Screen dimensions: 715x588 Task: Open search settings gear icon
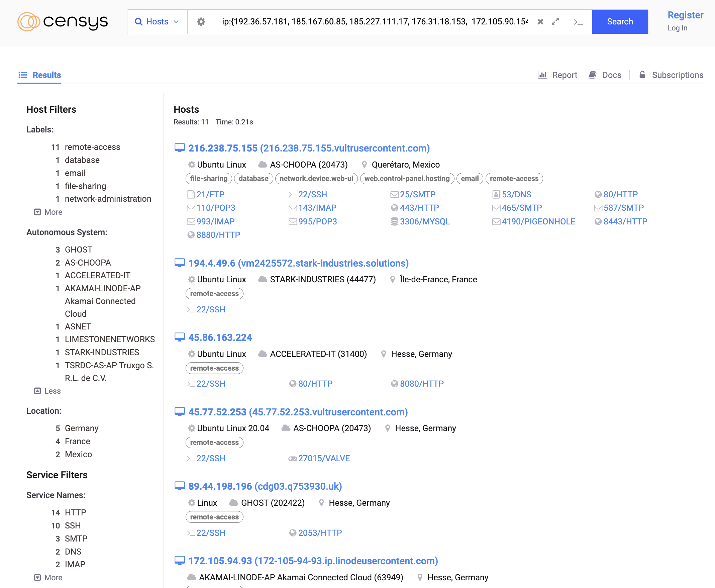point(201,22)
